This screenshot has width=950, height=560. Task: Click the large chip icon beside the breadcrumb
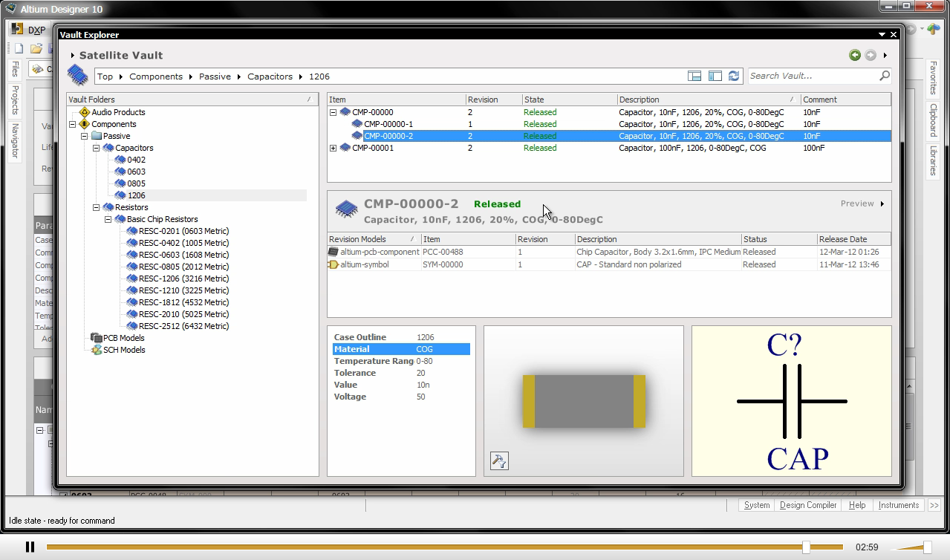(x=78, y=75)
